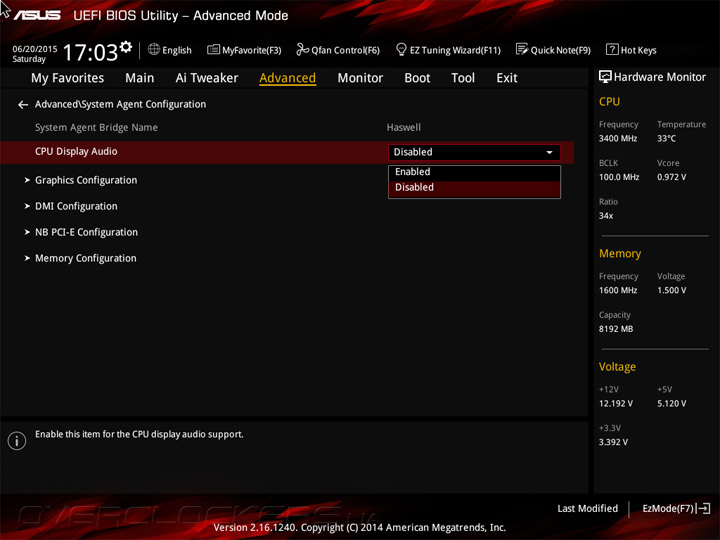
Task: Click Ratio value 34x
Action: [606, 216]
